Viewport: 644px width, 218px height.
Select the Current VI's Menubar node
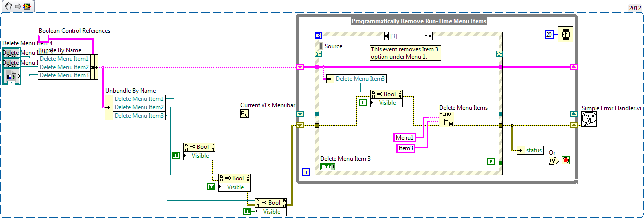point(245,114)
